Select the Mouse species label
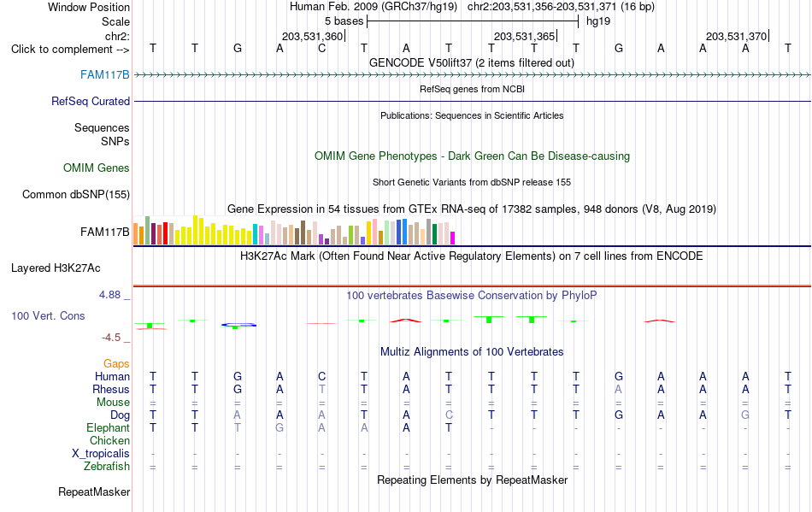Image resolution: width=812 pixels, height=512 pixels. 113,403
